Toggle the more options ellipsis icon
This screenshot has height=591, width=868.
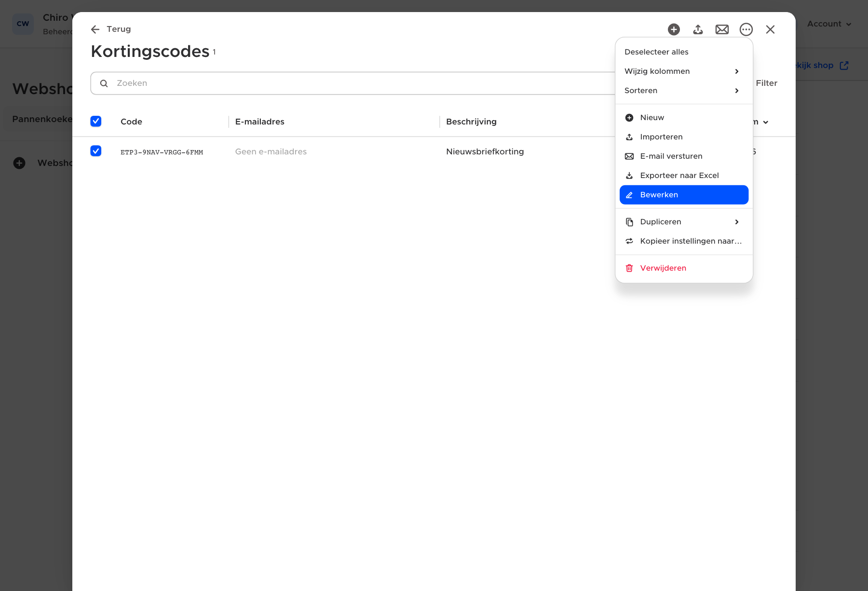746,29
